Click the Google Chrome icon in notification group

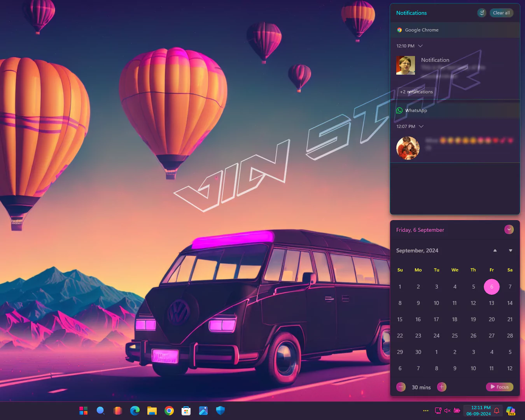399,30
